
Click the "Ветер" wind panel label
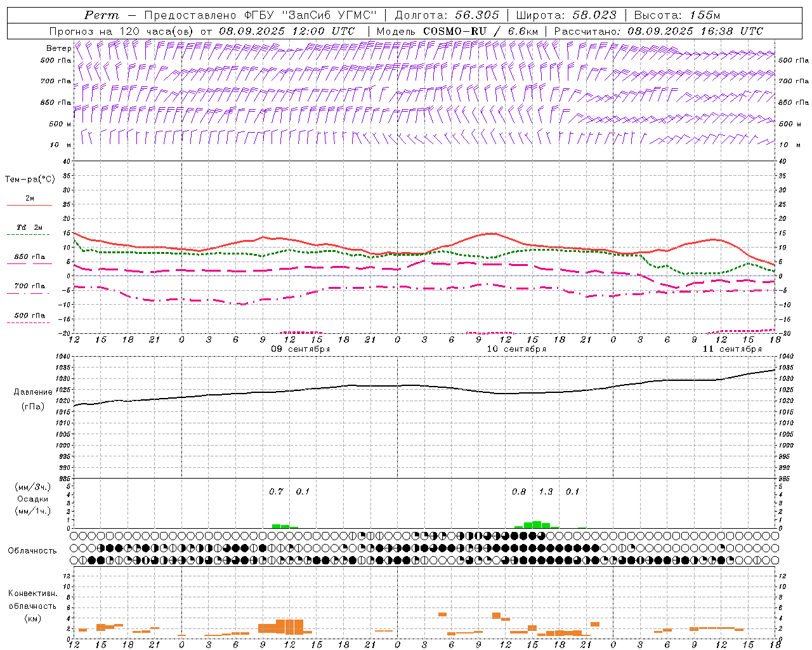58,48
